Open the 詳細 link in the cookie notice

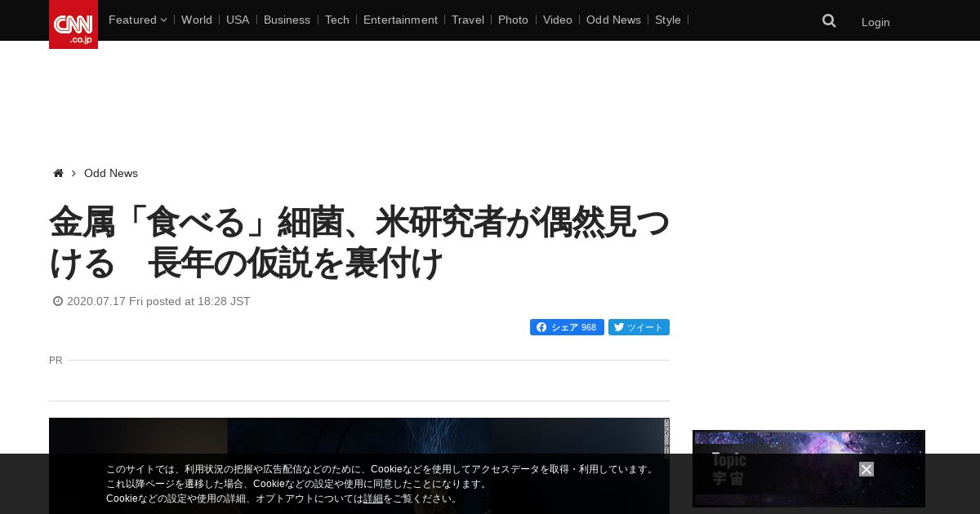tap(373, 498)
